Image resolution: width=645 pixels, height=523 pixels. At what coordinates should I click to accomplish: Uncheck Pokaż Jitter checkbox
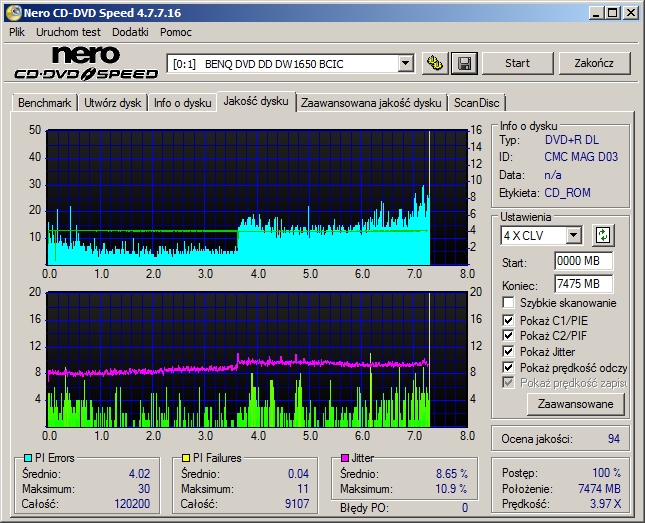(508, 351)
